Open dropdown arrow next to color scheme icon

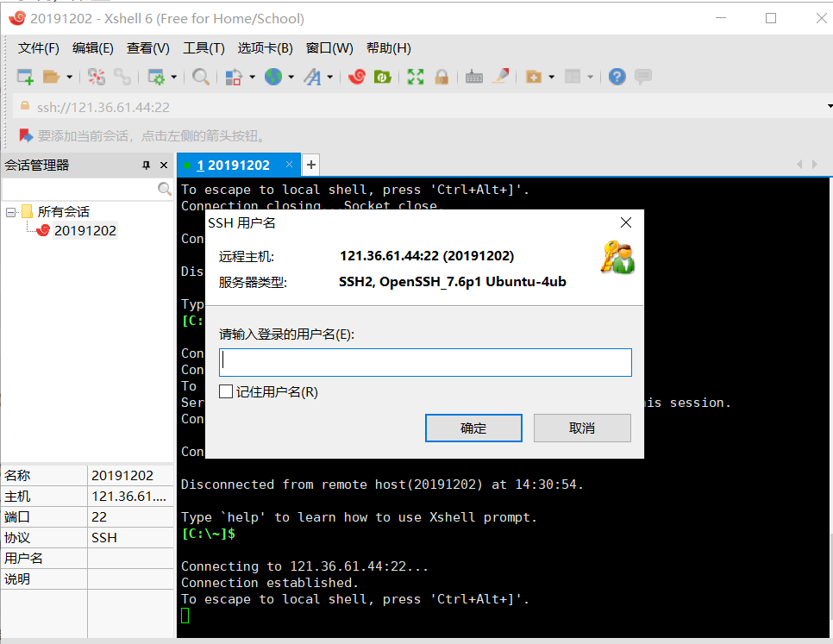(252, 77)
